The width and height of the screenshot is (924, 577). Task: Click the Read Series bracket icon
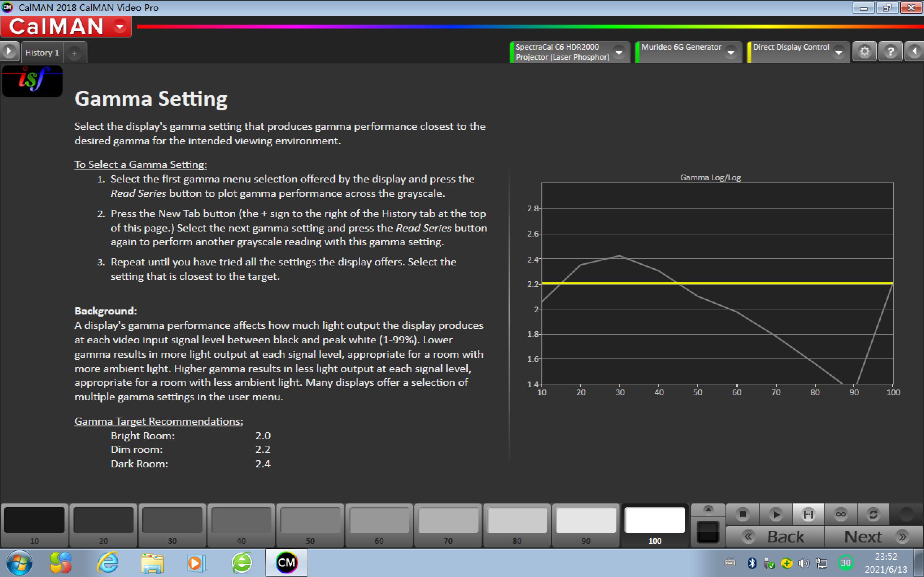[808, 514]
